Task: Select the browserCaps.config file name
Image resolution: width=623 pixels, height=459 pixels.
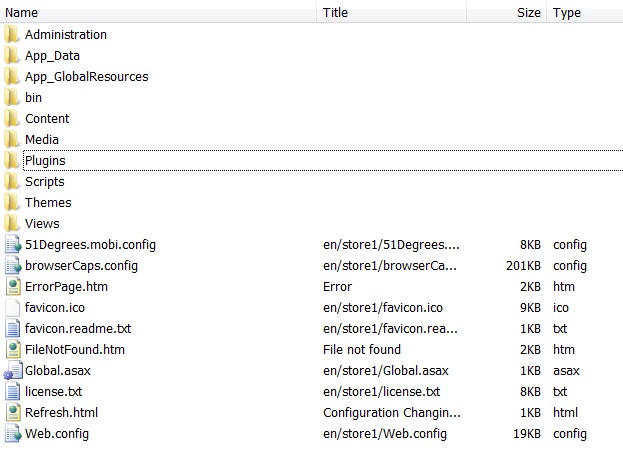Action: [x=81, y=265]
